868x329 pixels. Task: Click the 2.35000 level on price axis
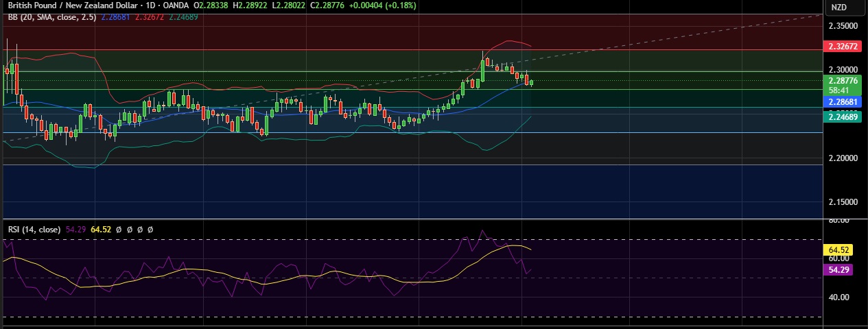click(843, 26)
